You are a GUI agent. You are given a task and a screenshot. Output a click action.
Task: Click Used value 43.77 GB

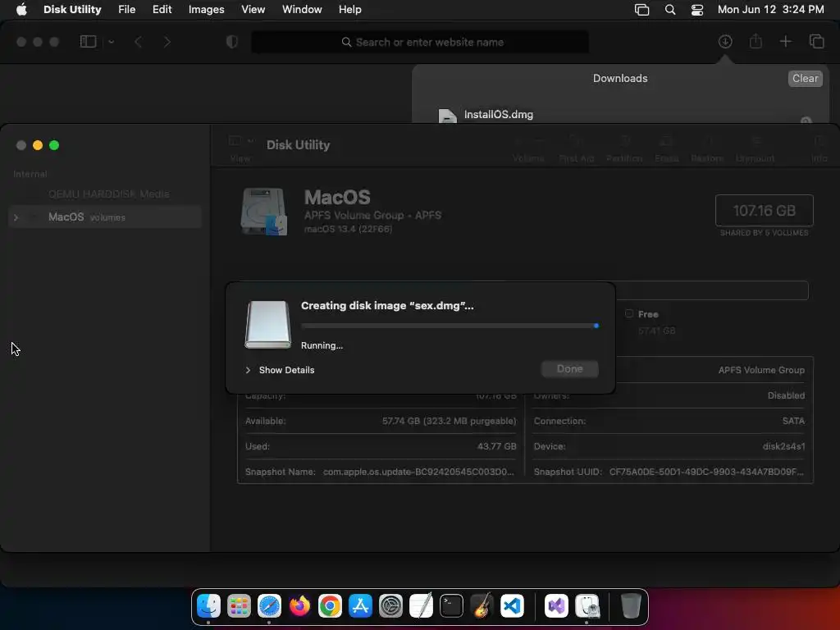pos(496,446)
